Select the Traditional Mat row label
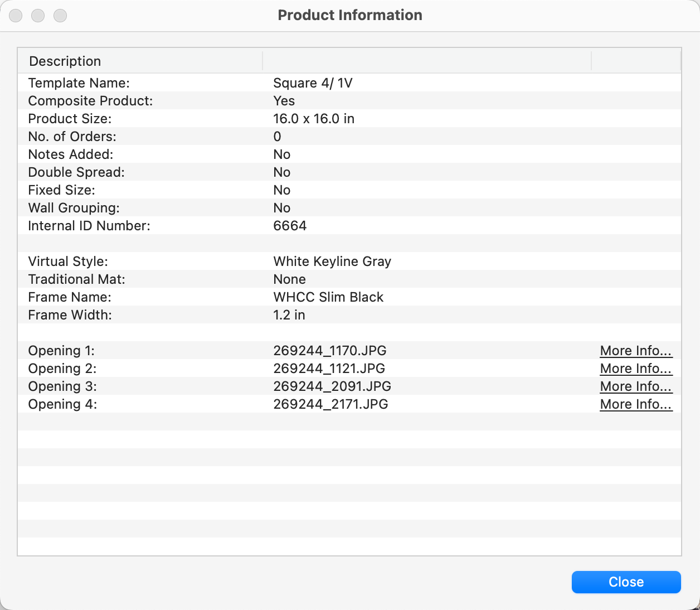The width and height of the screenshot is (700, 610). tap(76, 279)
